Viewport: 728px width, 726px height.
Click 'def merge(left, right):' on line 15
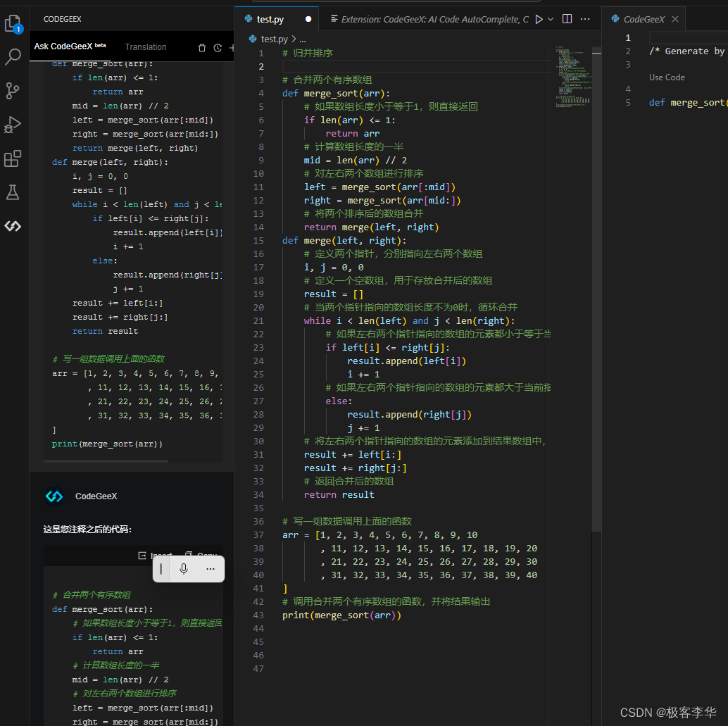click(344, 241)
